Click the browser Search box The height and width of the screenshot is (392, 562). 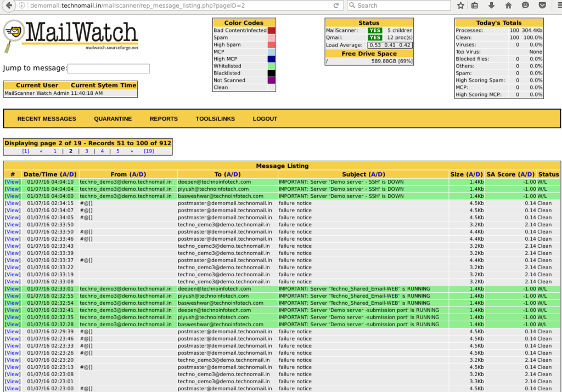(398, 5)
